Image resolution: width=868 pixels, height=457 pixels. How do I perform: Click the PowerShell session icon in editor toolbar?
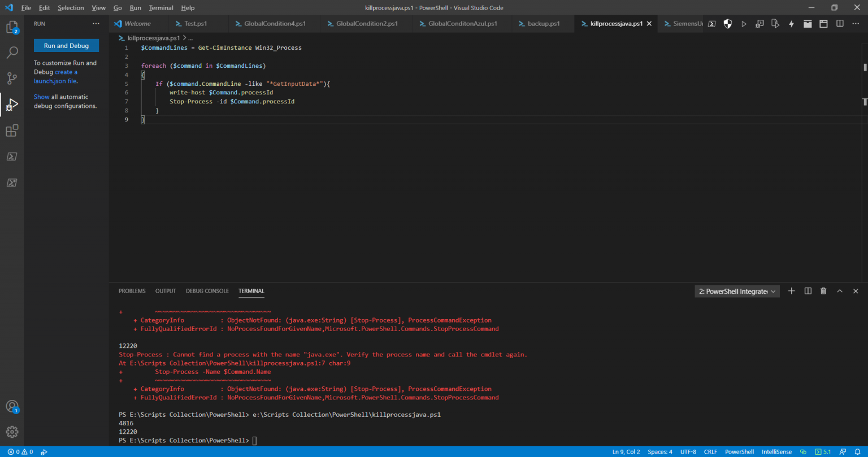coord(712,24)
